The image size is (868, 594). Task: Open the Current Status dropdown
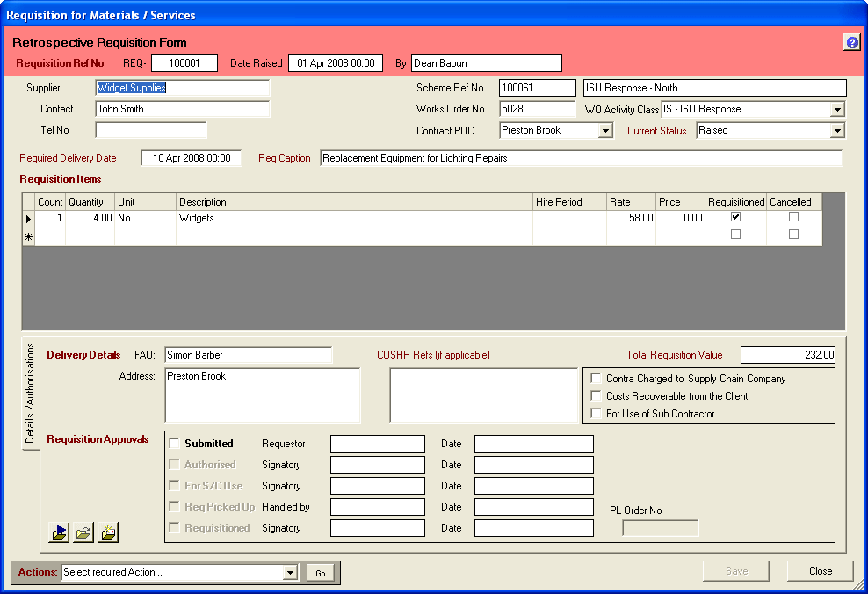coord(837,131)
